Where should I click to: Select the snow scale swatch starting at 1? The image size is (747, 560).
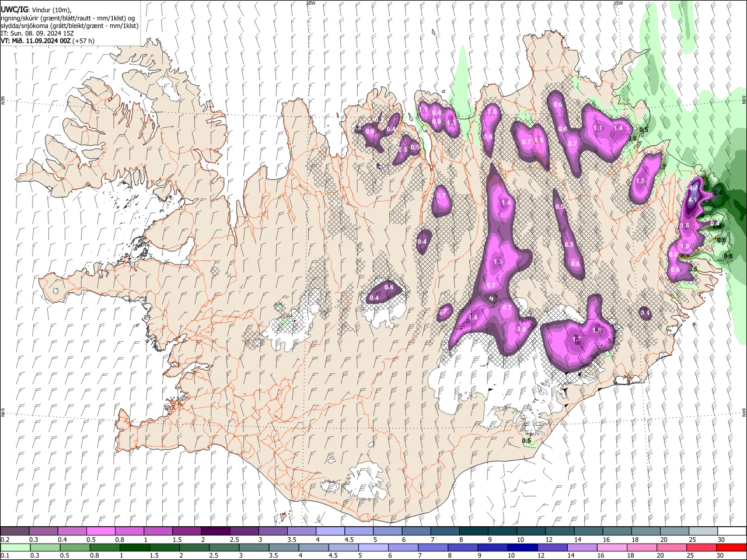pyautogui.click(x=158, y=531)
